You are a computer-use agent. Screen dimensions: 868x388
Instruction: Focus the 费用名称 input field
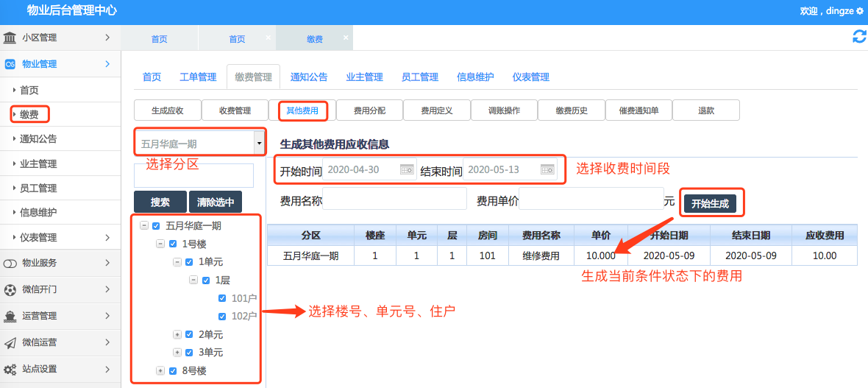pyautogui.click(x=395, y=199)
